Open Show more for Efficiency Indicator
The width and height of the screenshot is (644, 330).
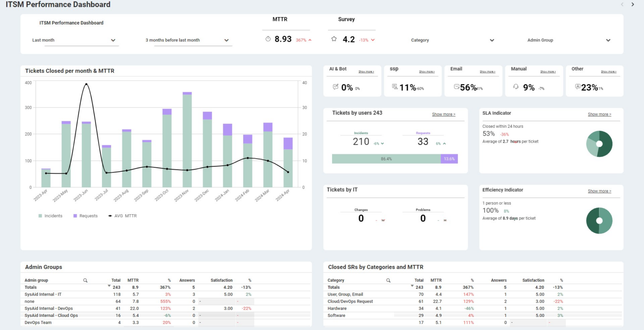click(x=599, y=191)
